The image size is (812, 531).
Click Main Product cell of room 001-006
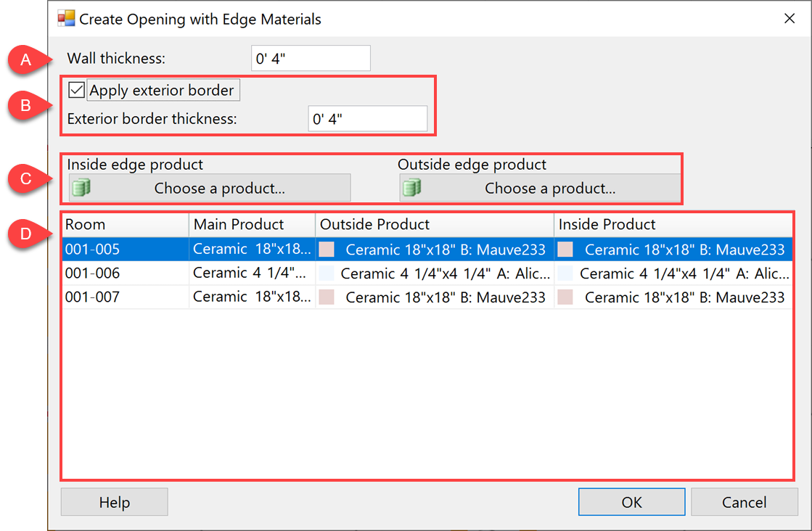click(253, 273)
